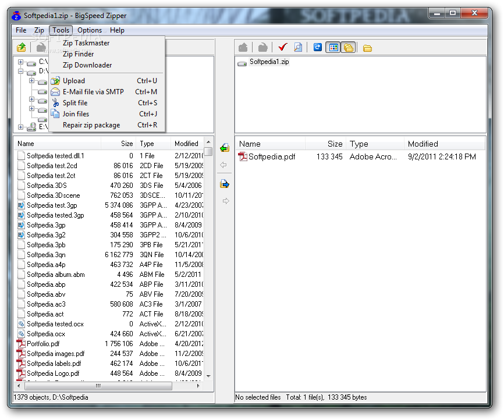
Task: Click the Portfolio.pdf file icon
Action: coord(21,344)
